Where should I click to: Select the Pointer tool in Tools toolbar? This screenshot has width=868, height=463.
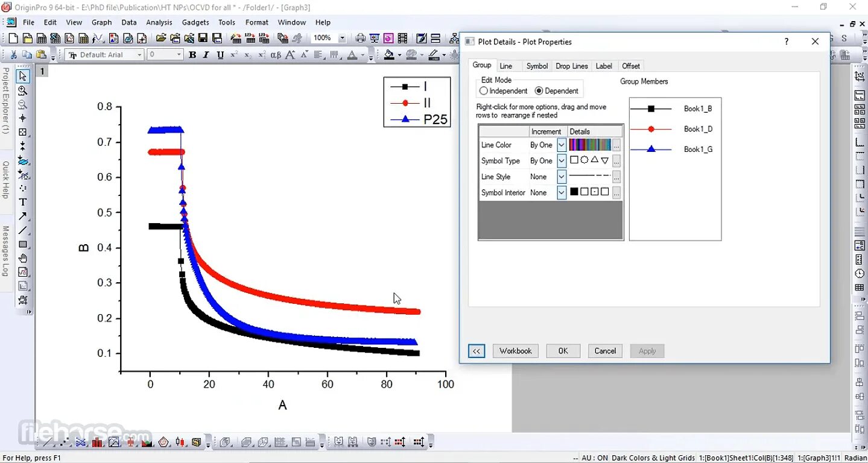(22, 77)
